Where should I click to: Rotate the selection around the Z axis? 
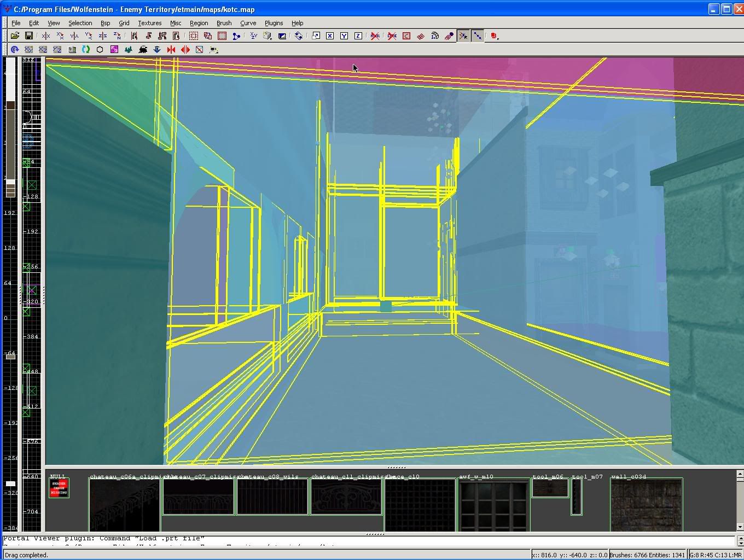117,36
